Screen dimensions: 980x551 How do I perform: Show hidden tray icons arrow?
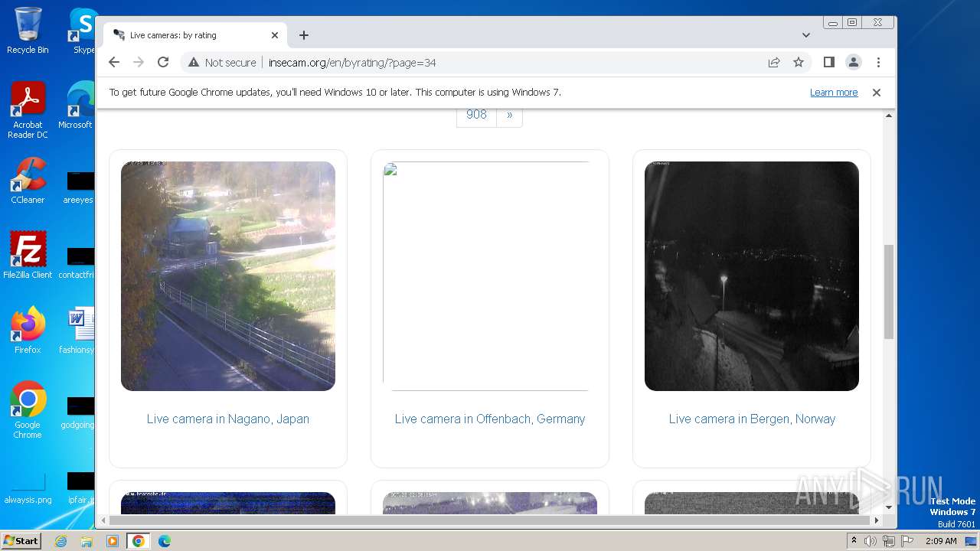(x=854, y=541)
